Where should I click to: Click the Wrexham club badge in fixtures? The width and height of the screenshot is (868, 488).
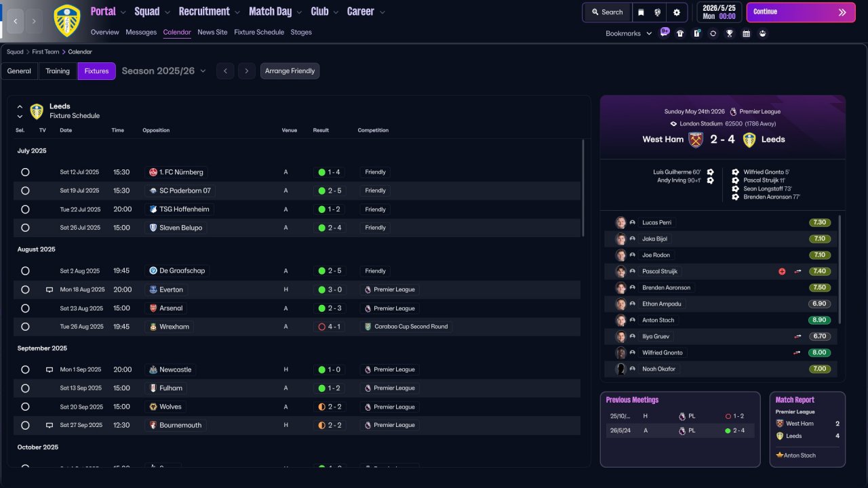pyautogui.click(x=153, y=327)
